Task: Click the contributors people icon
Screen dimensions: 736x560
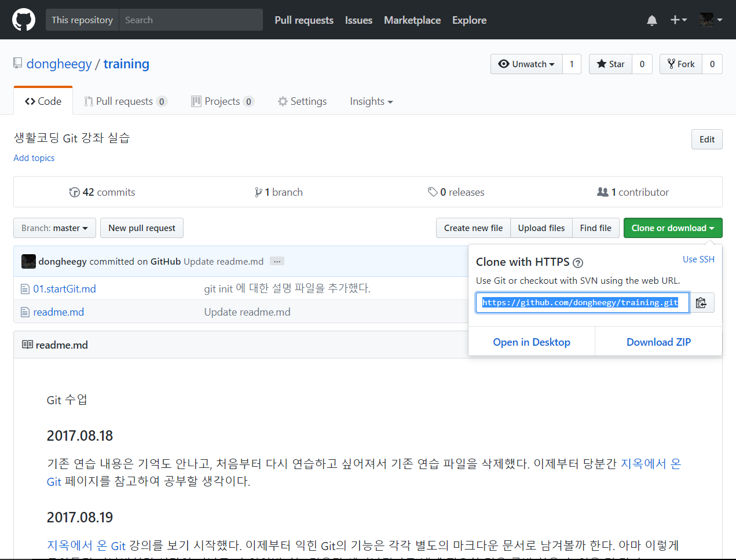Action: (602, 192)
